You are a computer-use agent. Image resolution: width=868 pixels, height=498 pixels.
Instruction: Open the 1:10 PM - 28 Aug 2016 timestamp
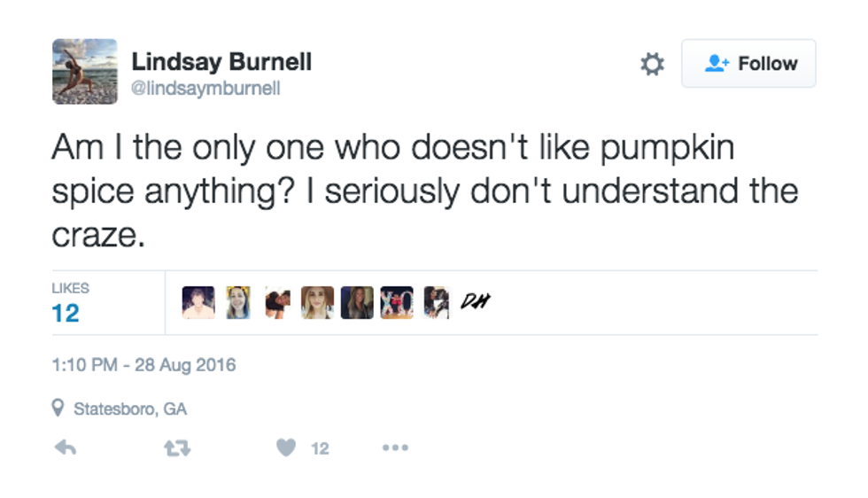pyautogui.click(x=143, y=364)
